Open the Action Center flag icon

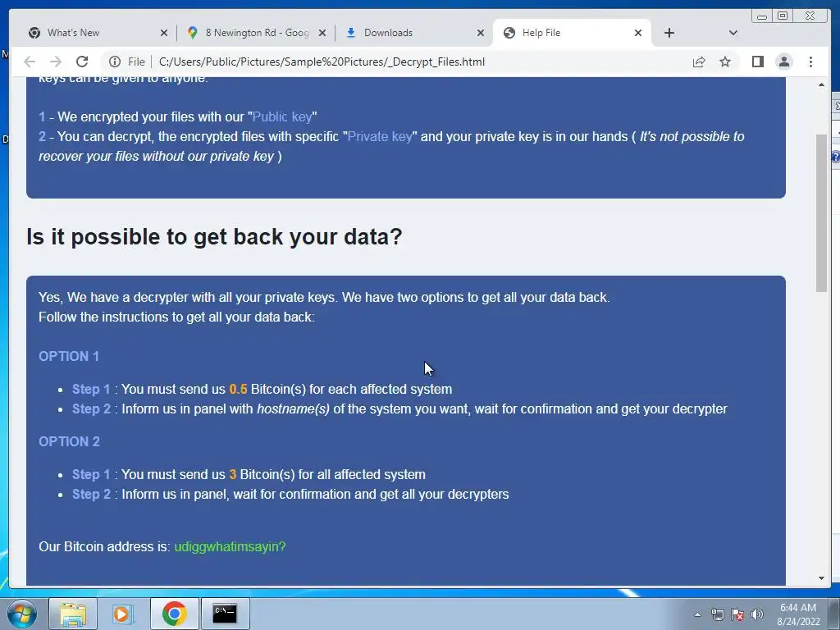(x=737, y=614)
